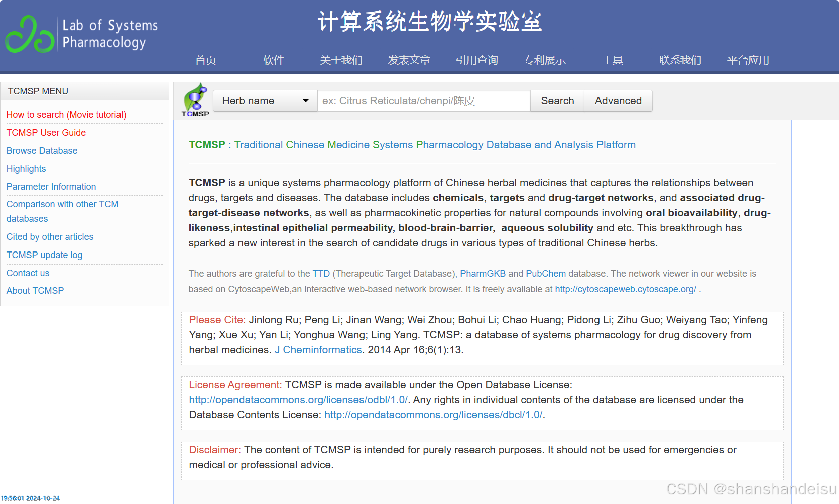Click the Search button
This screenshot has width=839, height=504.
click(x=557, y=101)
